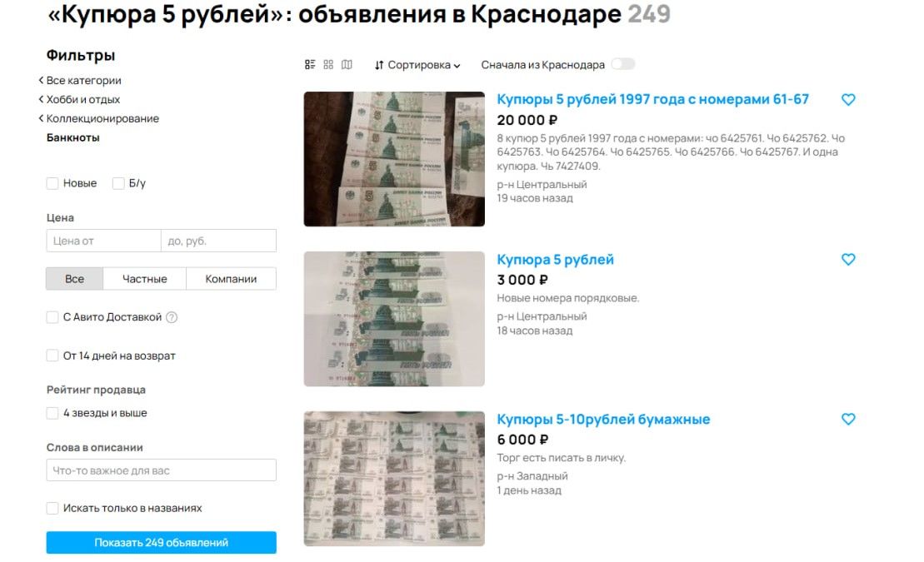Switch to grid view icon
Viewport: 924px width, 562px height.
(x=328, y=64)
